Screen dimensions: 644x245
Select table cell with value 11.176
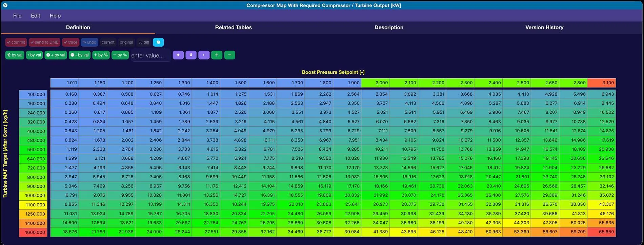206,186
